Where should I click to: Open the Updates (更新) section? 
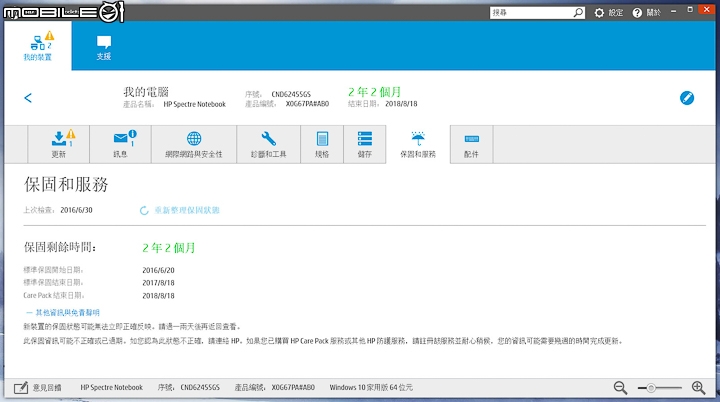pyautogui.click(x=59, y=144)
